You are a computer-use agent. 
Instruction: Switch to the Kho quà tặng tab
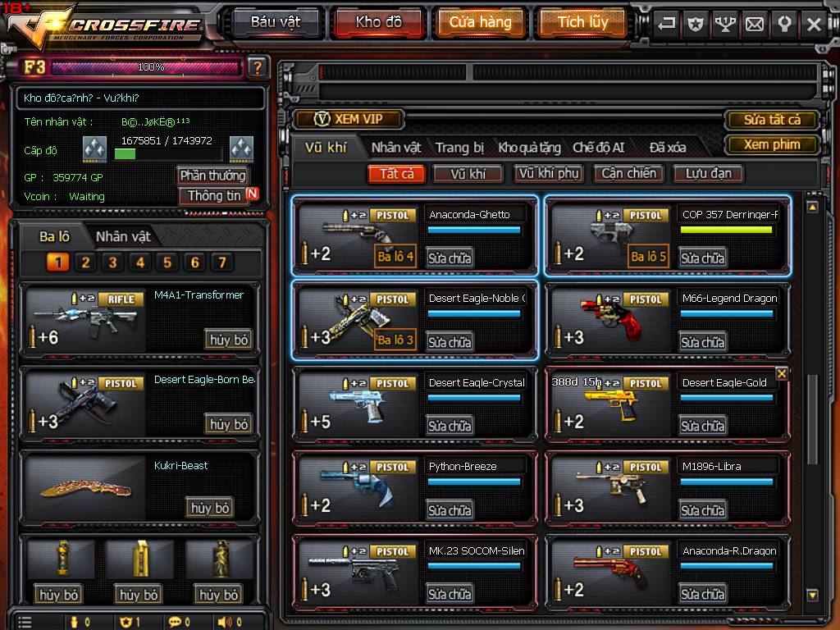tap(529, 148)
